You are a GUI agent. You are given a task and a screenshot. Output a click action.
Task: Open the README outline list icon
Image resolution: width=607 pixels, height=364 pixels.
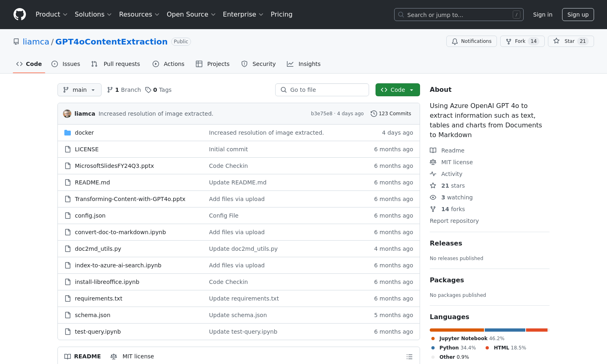[409, 356]
